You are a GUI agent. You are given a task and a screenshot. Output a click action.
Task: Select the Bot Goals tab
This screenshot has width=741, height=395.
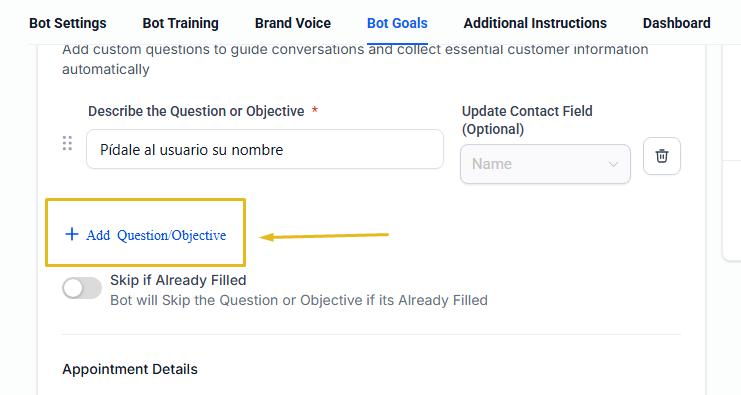(397, 23)
